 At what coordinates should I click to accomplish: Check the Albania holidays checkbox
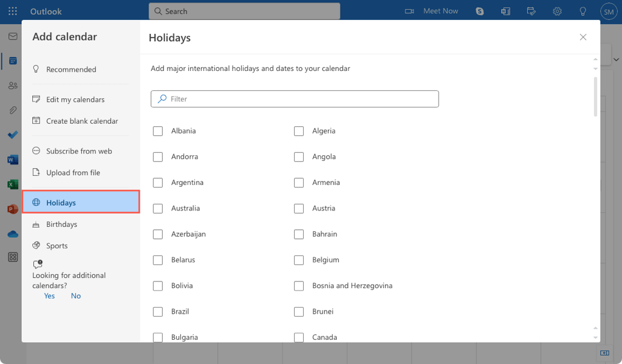click(x=158, y=131)
